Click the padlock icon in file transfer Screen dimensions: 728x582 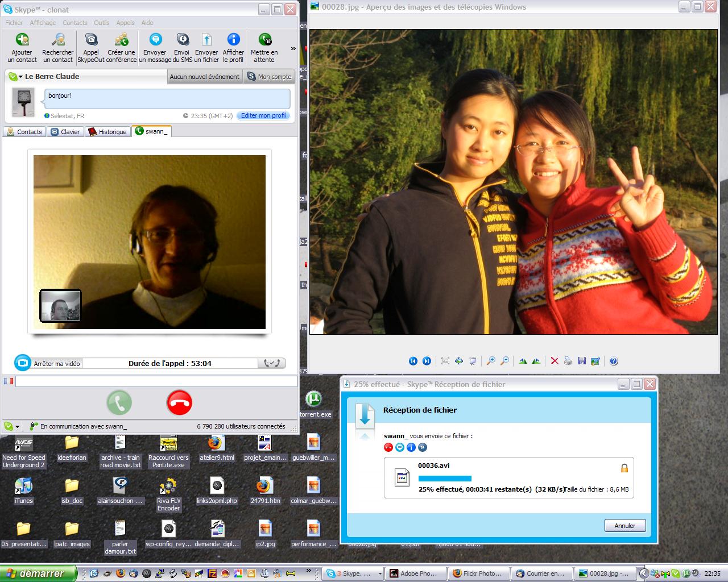point(624,468)
